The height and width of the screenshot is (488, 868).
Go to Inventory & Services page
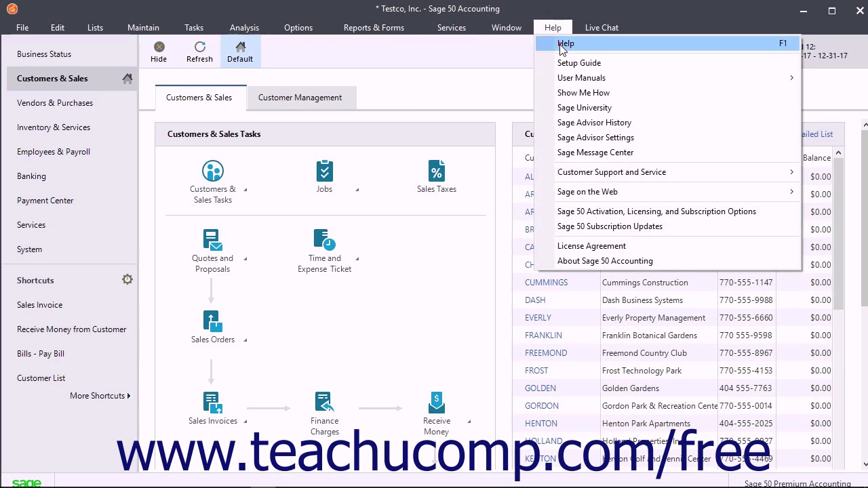pos(54,127)
